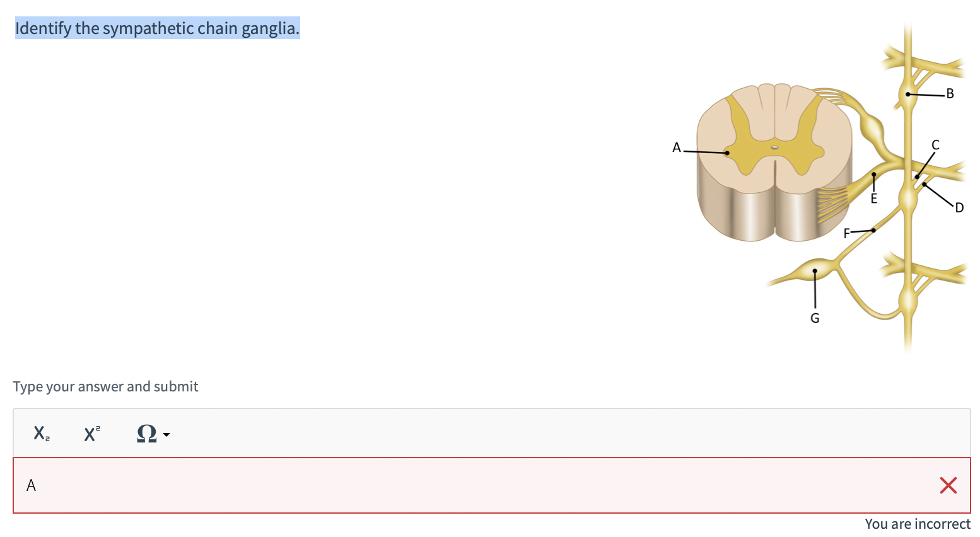
Task: Click label B on the sympathetic chain
Action: point(948,93)
